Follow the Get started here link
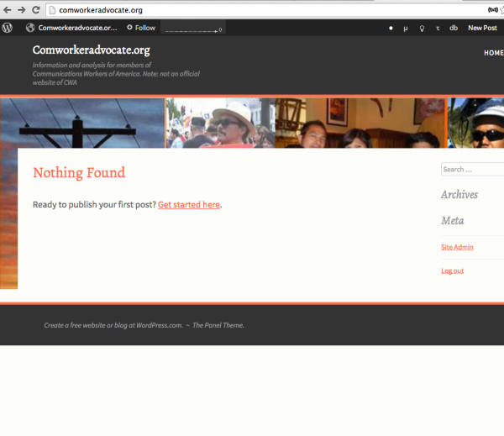The height and width of the screenshot is (436, 504). (x=189, y=204)
